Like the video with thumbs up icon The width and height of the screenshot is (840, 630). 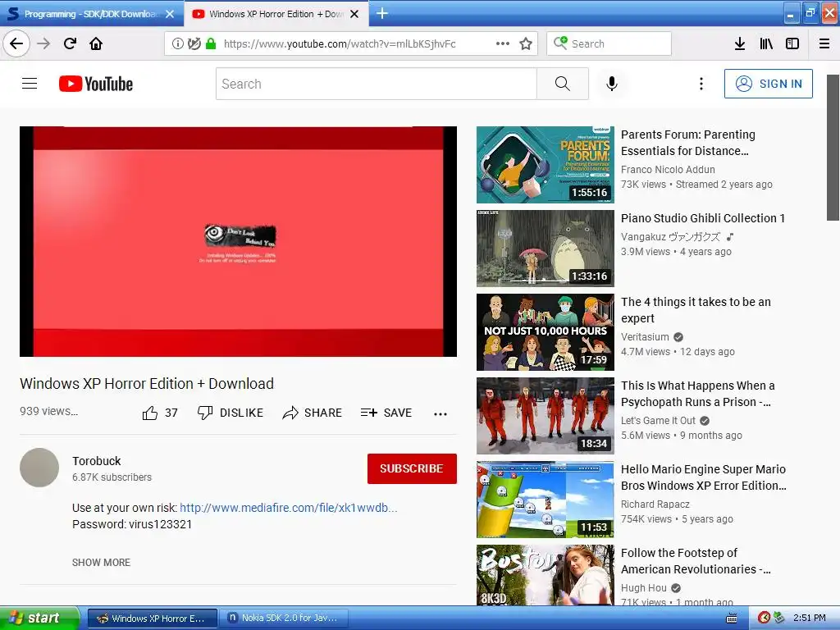tap(150, 413)
